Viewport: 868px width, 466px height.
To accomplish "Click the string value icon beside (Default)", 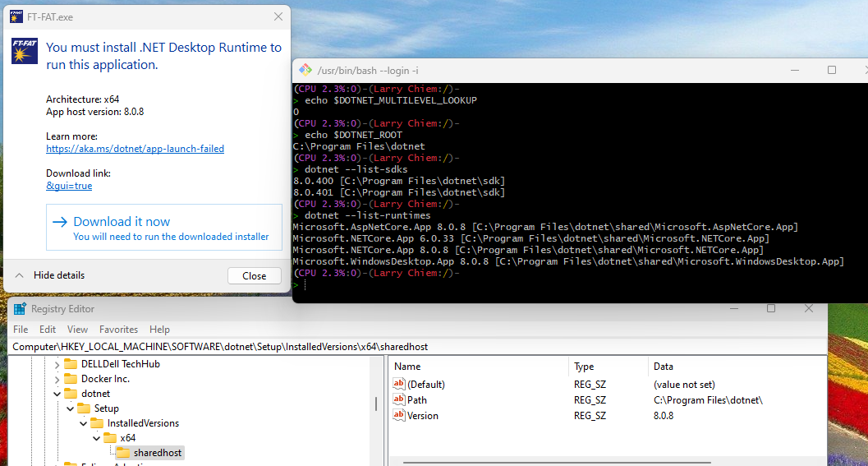I will (x=398, y=384).
